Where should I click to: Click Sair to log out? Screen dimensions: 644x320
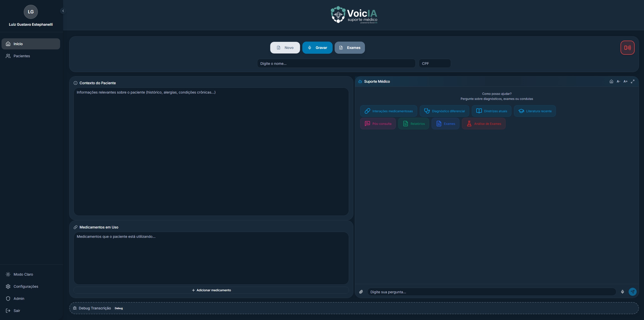(31, 311)
